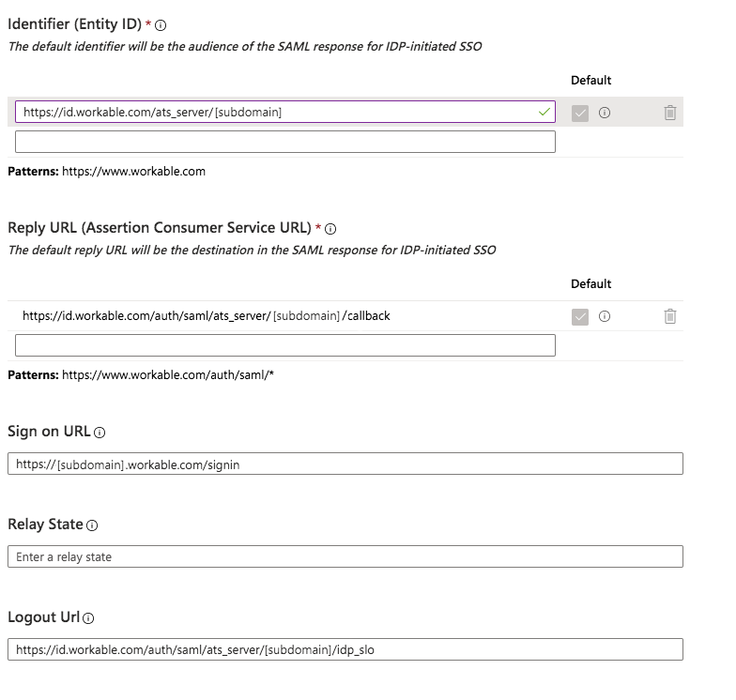
Task: Click the Reply URL pattern ending in /auth/saml/*
Action: click(168, 375)
